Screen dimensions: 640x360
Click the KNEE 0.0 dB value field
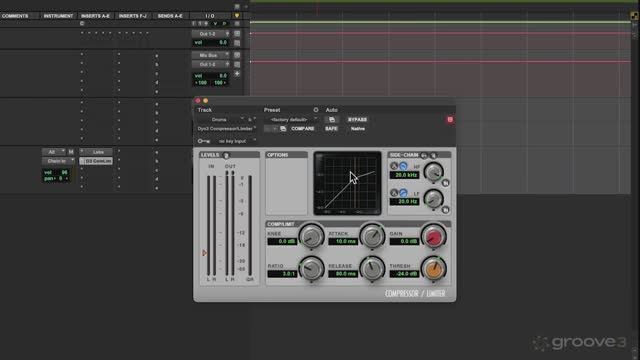coord(282,242)
